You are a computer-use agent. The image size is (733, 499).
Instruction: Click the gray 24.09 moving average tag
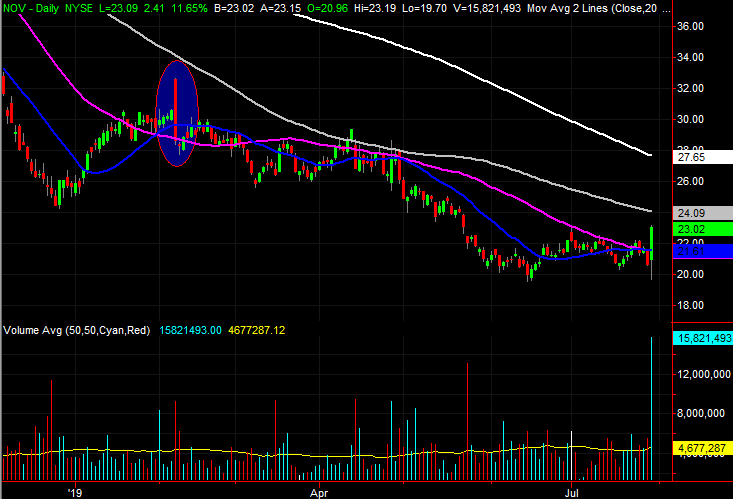pos(703,213)
